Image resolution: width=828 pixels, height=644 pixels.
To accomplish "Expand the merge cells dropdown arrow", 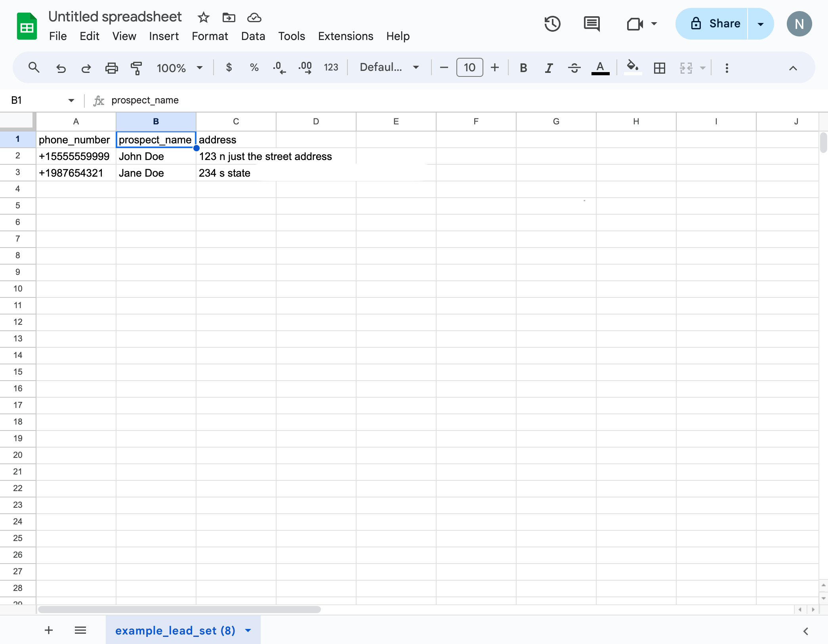I will [x=703, y=68].
